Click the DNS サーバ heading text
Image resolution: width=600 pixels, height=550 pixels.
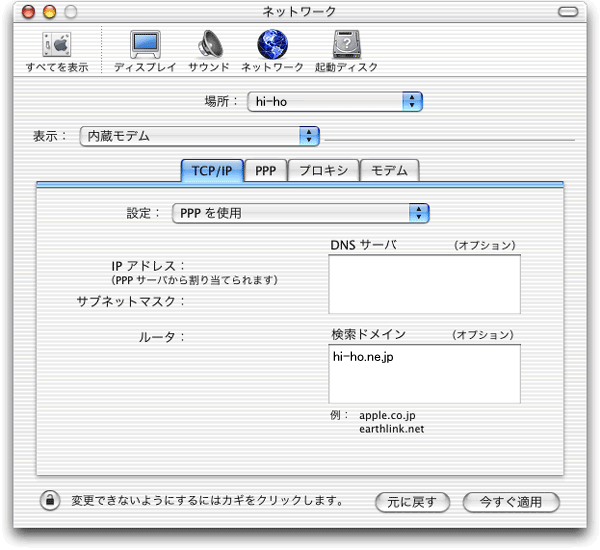pos(364,245)
